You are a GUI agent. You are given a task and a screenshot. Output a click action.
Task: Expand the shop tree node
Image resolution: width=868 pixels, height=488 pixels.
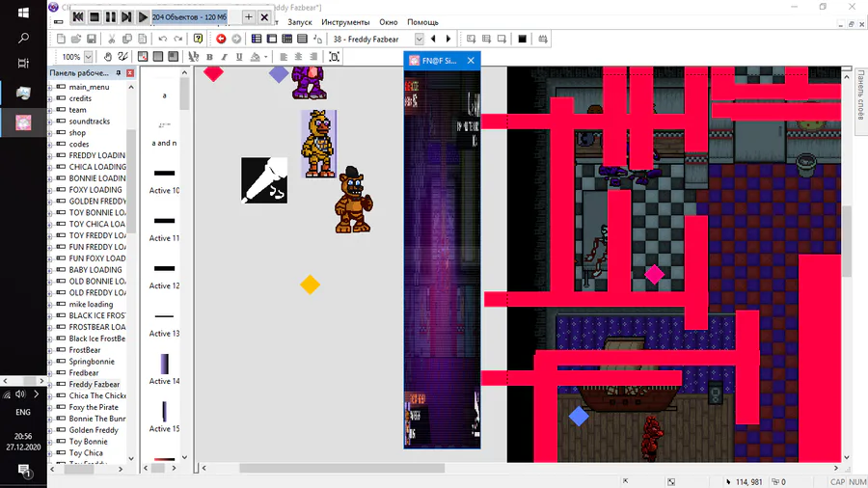click(50, 133)
